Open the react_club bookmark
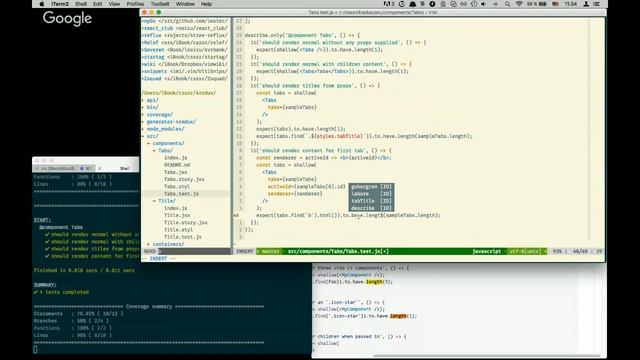Screen dimensions: 640x360 (185, 28)
